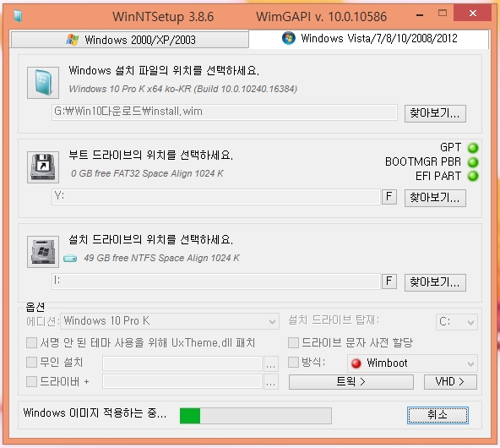
Task: Click the installation drive hard disk icon
Action: [x=43, y=251]
